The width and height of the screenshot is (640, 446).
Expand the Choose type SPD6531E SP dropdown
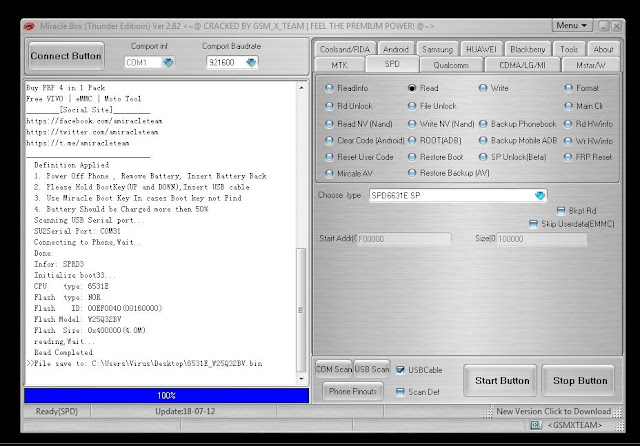[x=540, y=195]
